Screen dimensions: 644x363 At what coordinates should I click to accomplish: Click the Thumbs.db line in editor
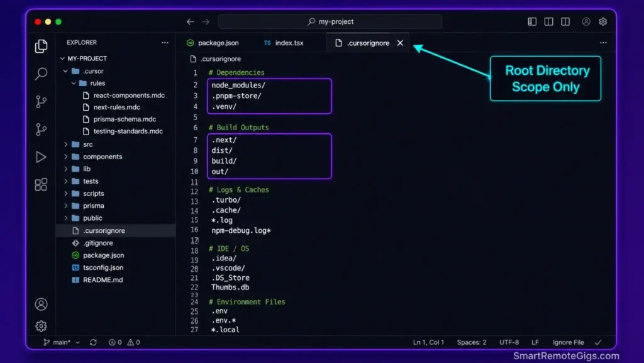click(x=230, y=288)
